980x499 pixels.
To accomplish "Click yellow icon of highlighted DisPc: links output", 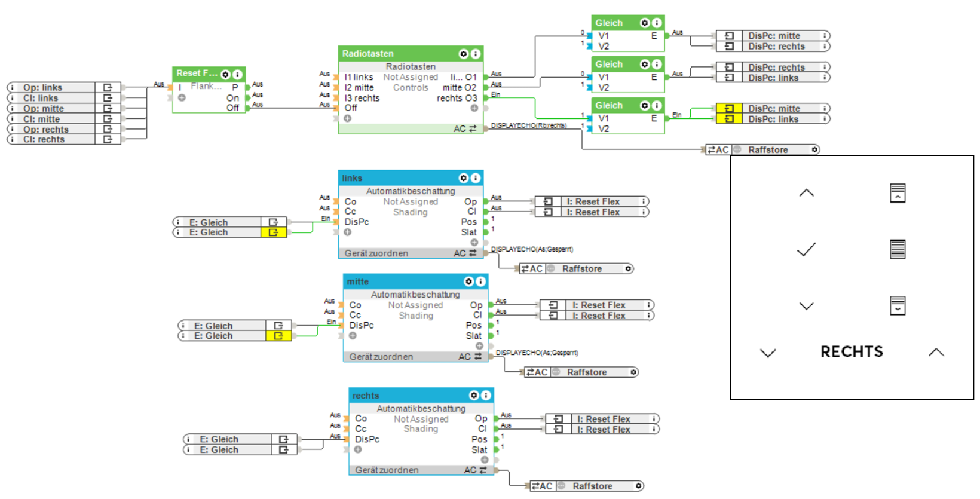I will 729,119.
